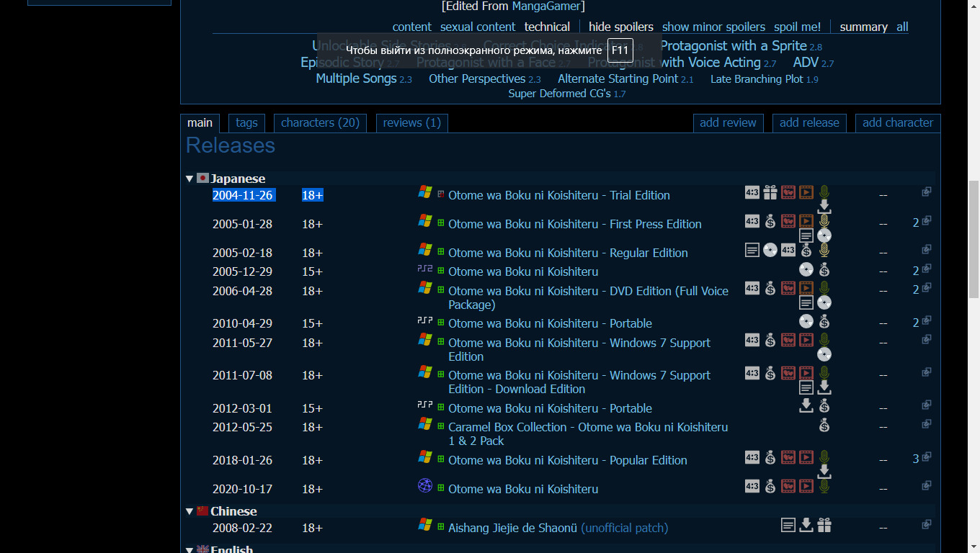The image size is (980, 553).
Task: Click the freeware gift icon on Trial Edition row
Action: (770, 192)
